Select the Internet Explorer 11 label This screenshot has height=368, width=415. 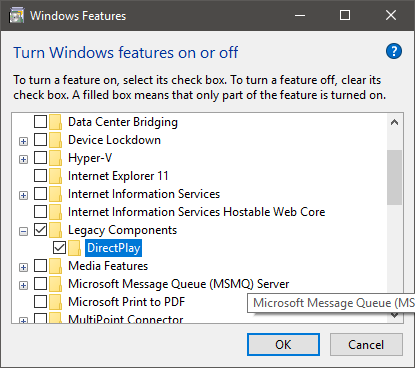pyautogui.click(x=118, y=176)
